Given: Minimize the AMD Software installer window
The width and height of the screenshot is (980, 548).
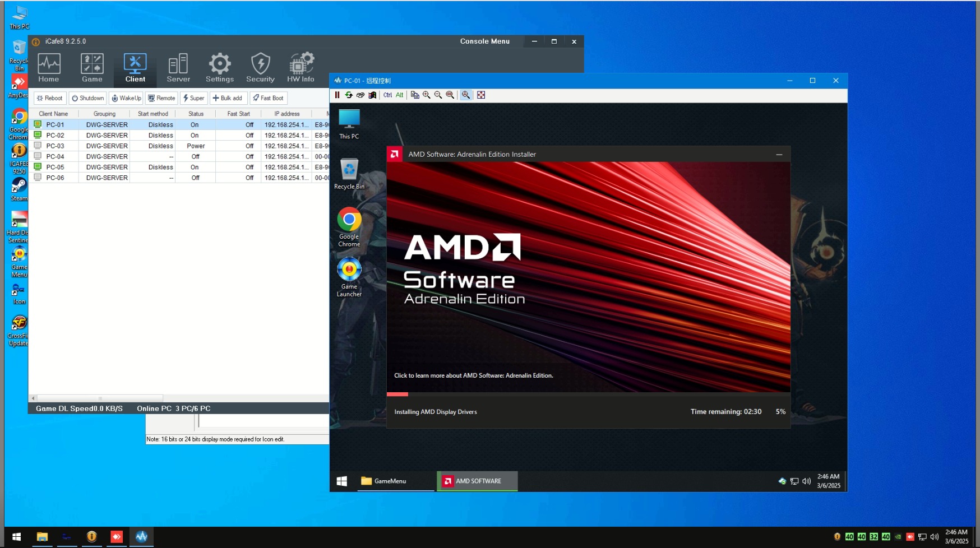Looking at the screenshot, I should 779,155.
